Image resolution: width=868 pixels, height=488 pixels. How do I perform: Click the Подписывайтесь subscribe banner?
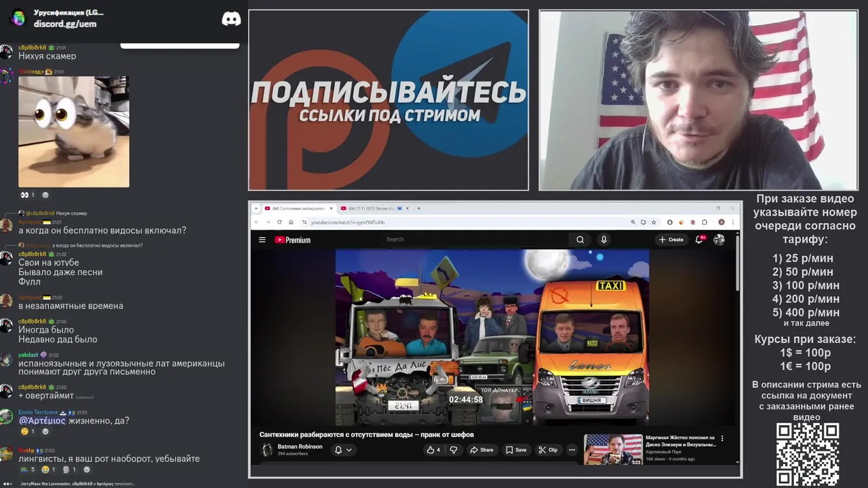389,100
